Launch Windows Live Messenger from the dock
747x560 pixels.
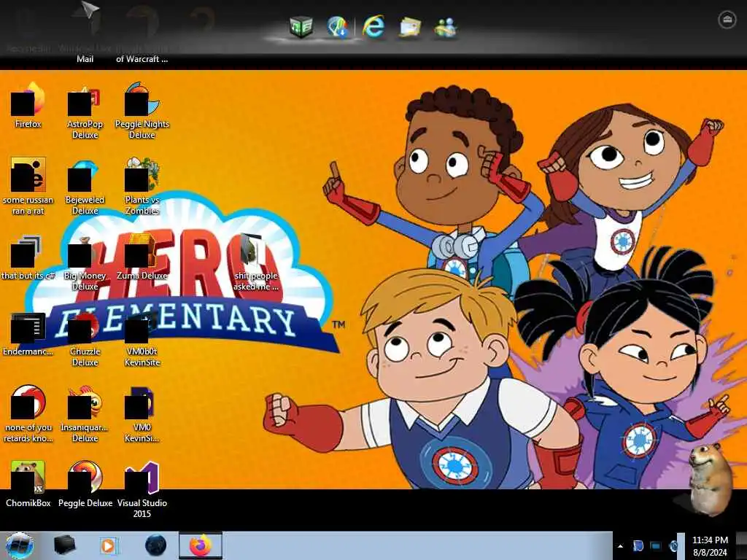pos(446,27)
